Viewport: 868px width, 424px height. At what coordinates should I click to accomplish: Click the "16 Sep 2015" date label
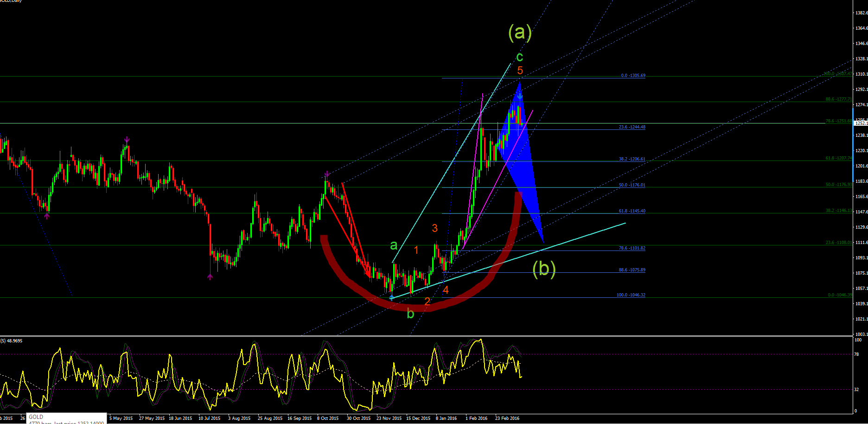coord(300,418)
